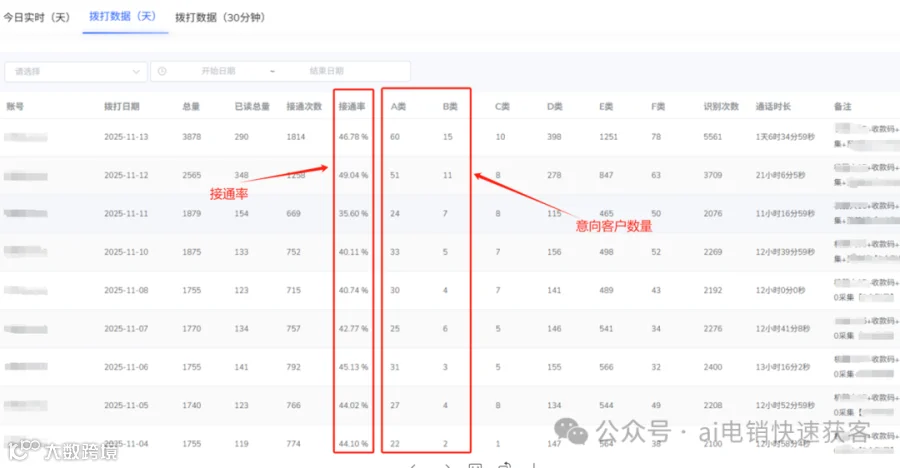Click the D类 column header
Viewport: 900px width, 468px height.
[x=554, y=106]
